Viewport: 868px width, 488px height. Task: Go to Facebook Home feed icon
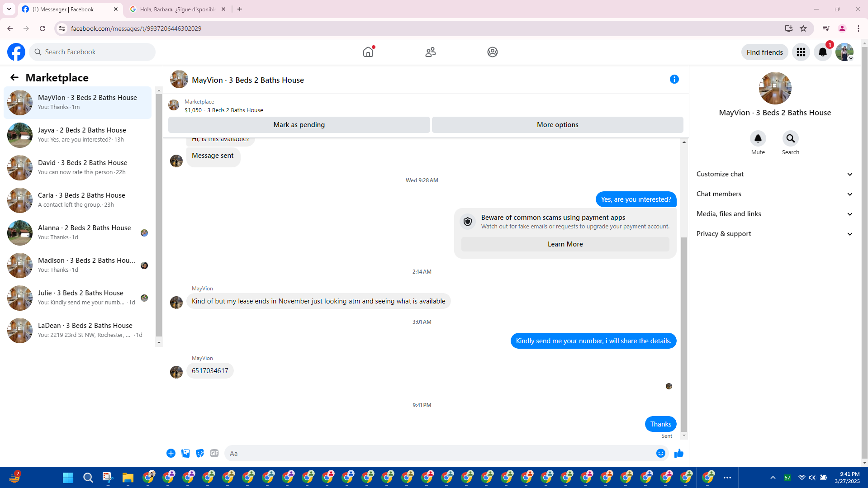(x=368, y=52)
